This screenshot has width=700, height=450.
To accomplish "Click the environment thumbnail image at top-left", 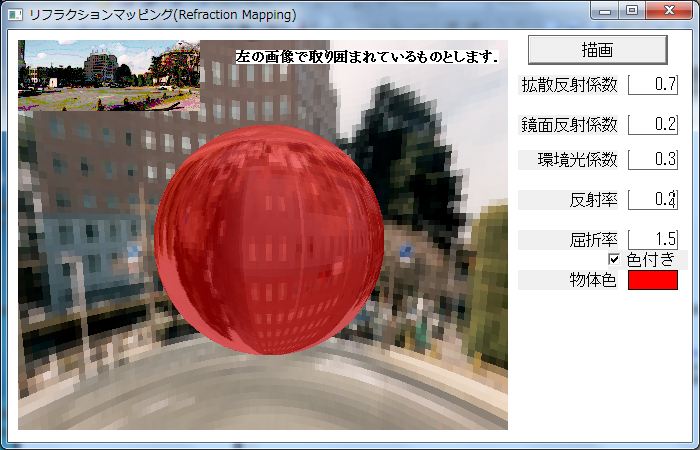I will (109, 75).
